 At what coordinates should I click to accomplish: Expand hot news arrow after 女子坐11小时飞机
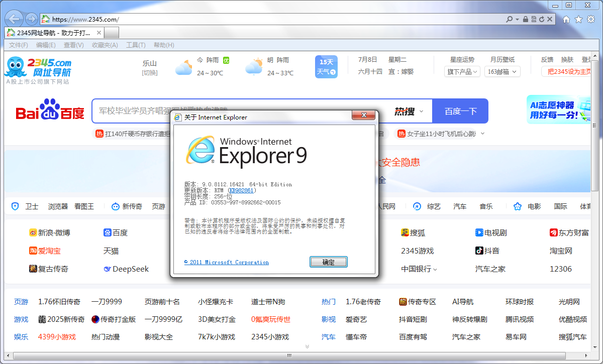482,134
